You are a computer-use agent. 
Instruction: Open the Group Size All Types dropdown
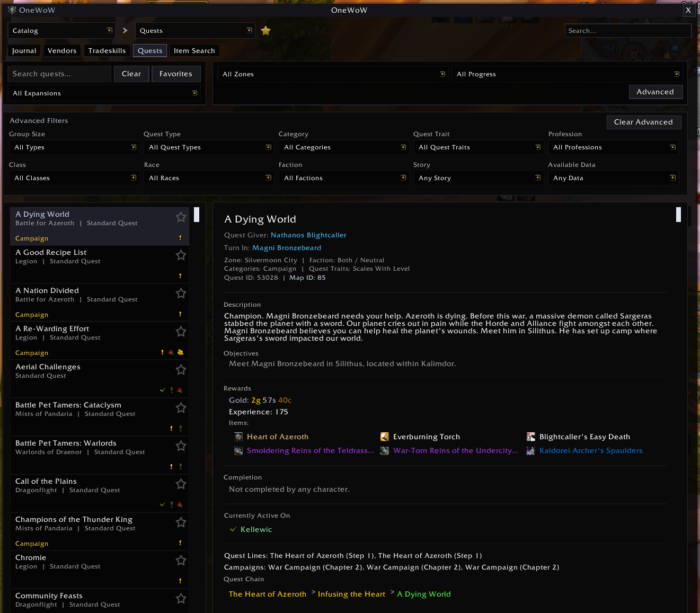coord(74,147)
